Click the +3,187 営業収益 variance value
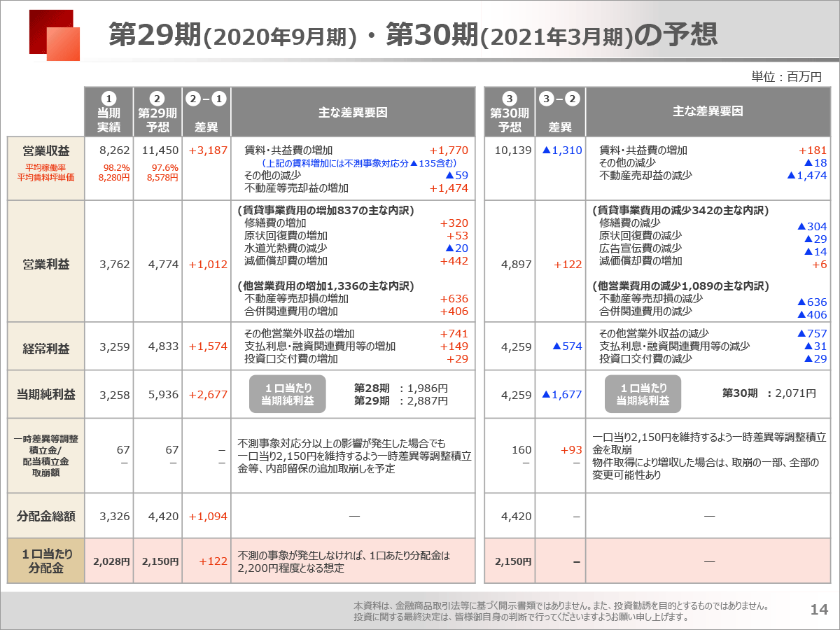The image size is (840, 630). tap(208, 150)
